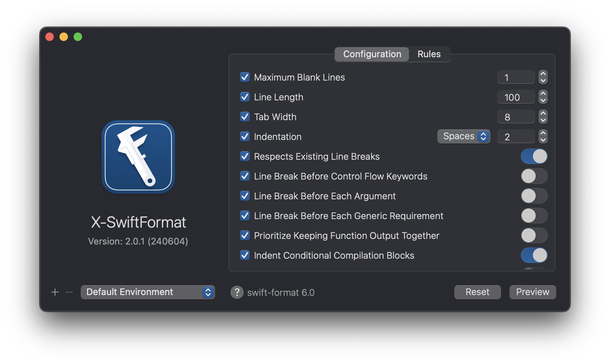Screen dimensions: 610x364
Task: Enable Line Break Before Each Generic Requirement switch
Action: [x=534, y=216]
